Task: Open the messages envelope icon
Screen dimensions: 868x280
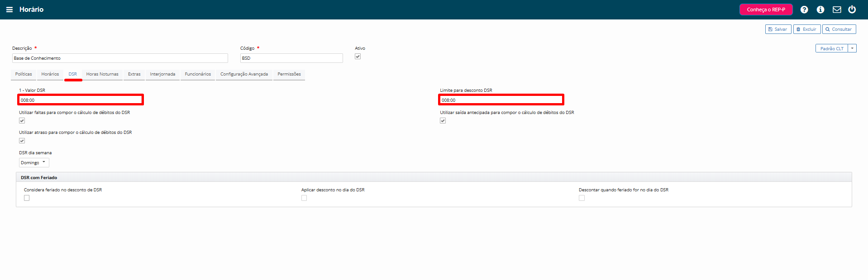Action: coord(837,9)
